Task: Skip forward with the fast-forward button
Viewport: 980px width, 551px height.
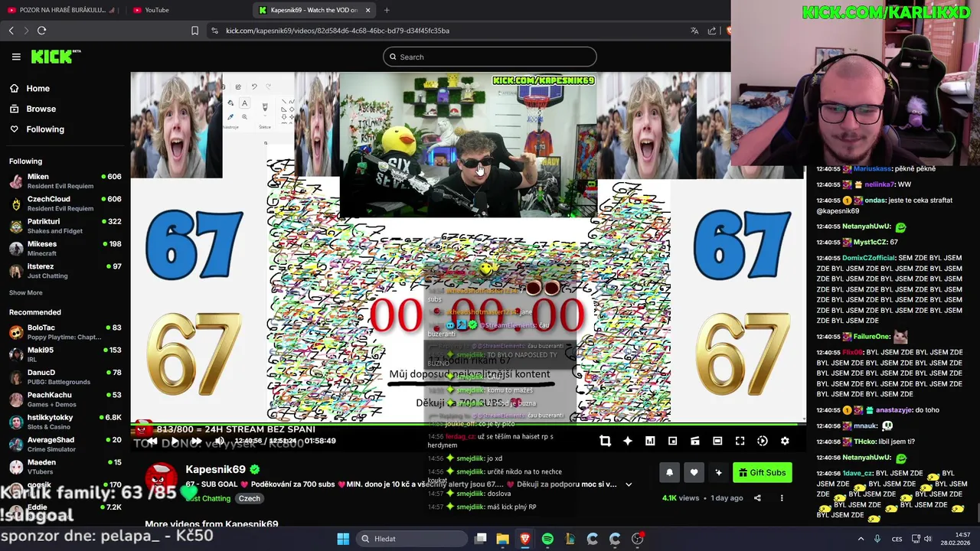Action: tap(197, 441)
